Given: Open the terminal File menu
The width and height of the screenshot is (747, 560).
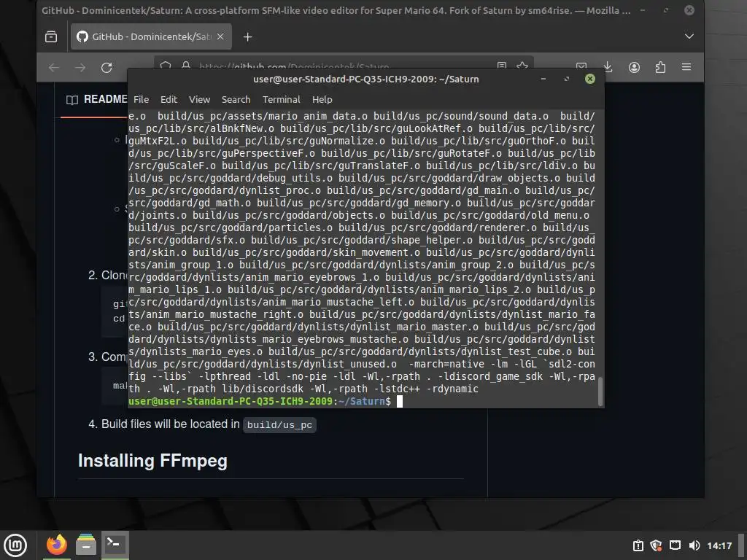Looking at the screenshot, I should click(x=141, y=99).
